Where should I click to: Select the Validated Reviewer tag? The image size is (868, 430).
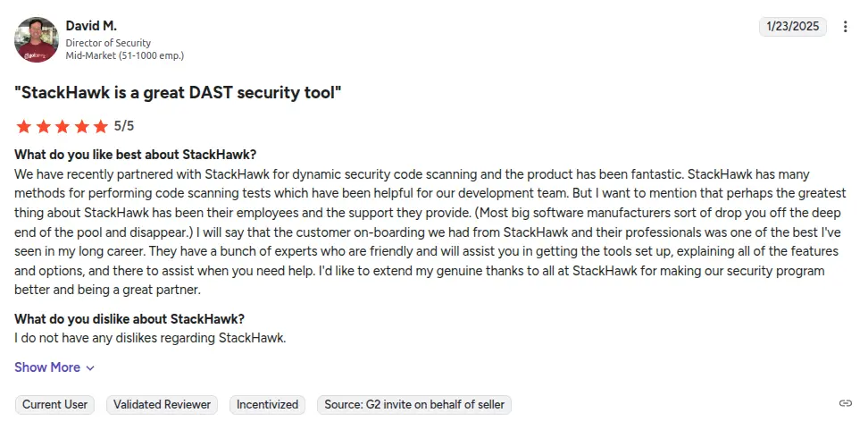point(163,405)
